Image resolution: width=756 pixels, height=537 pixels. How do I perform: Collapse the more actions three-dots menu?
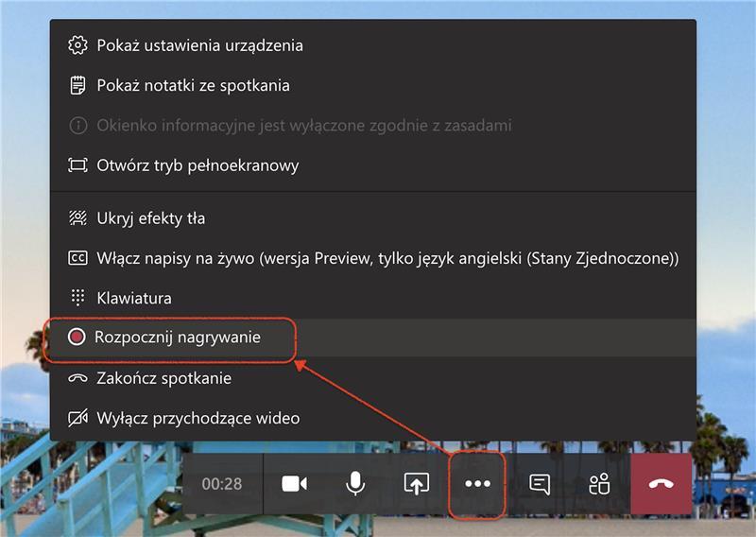478,483
